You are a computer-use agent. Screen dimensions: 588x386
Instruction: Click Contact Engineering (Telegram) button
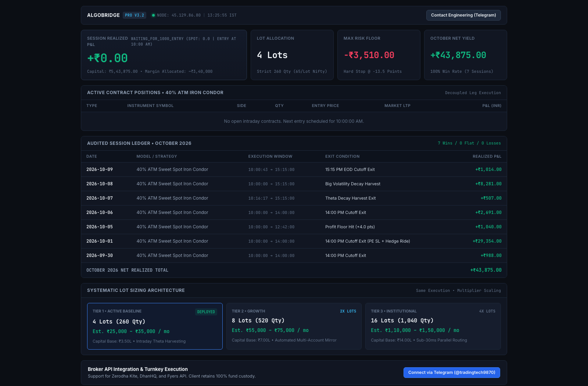[x=463, y=15]
